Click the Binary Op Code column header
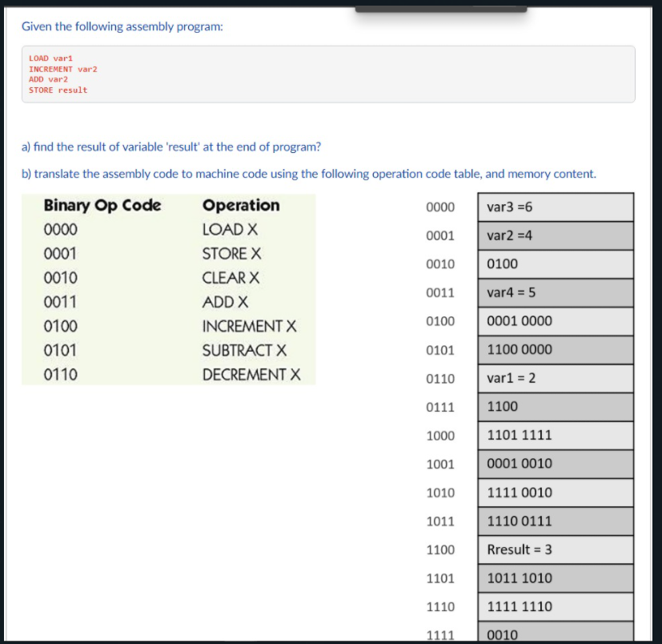This screenshot has width=662, height=644. click(104, 206)
